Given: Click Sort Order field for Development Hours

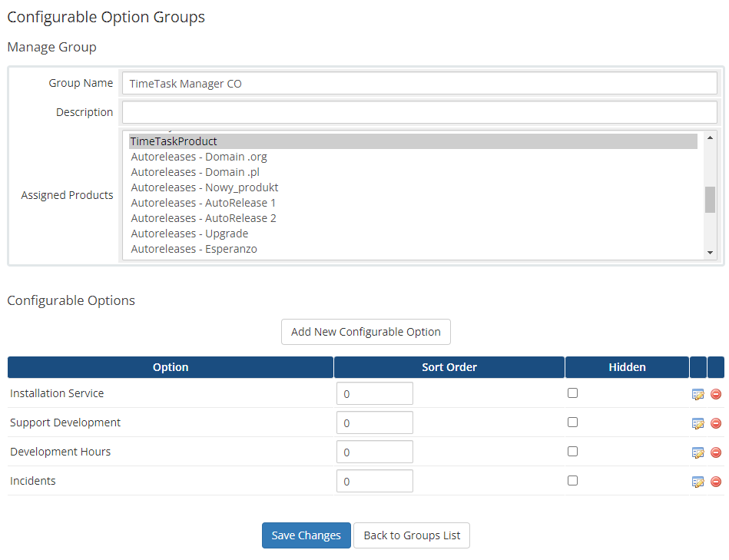Looking at the screenshot, I should pos(375,452).
